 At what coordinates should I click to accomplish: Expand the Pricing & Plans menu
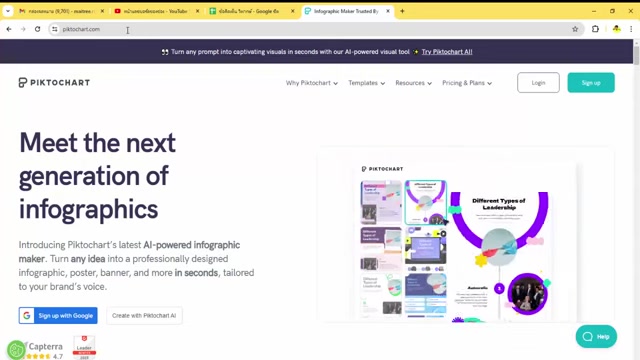point(467,83)
